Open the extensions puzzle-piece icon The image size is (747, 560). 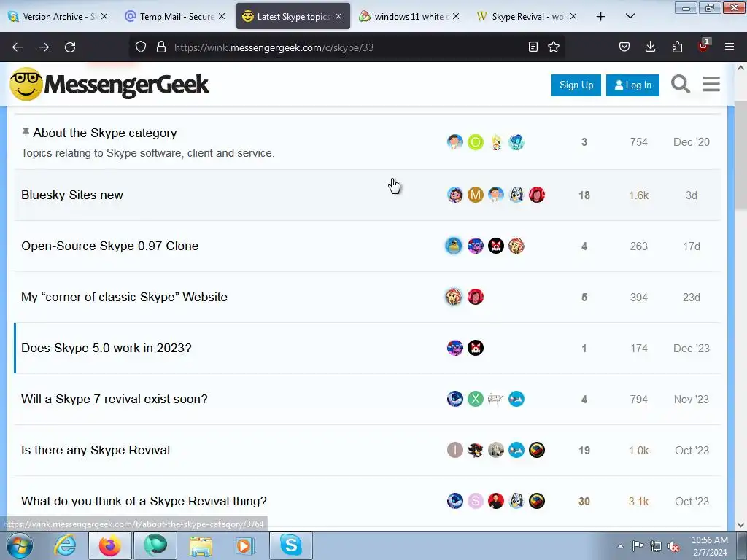(677, 47)
